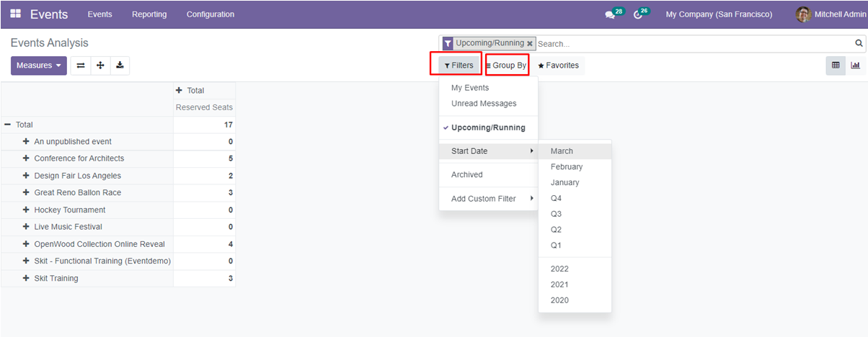
Task: Switch to graph view icon
Action: [x=855, y=66]
